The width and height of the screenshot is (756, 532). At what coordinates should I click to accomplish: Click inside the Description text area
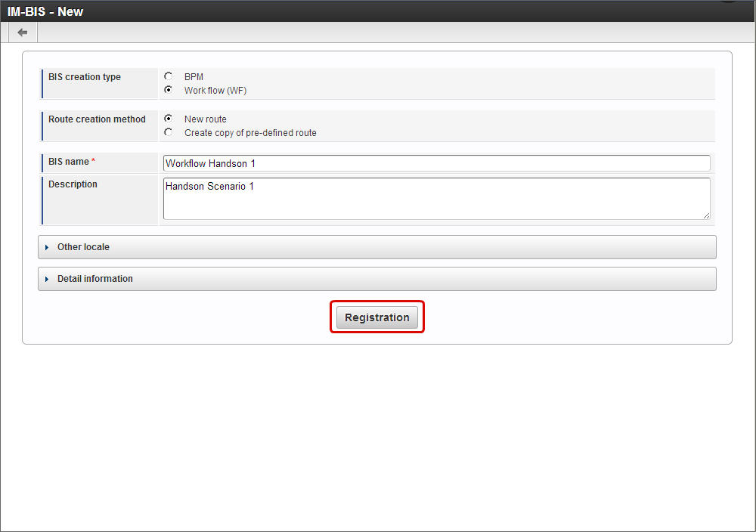(436, 199)
